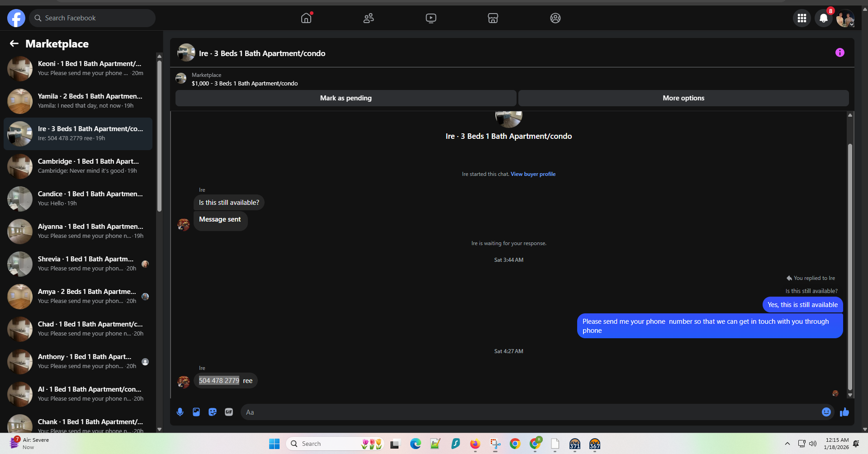Image resolution: width=868 pixels, height=454 pixels.
Task: Open the Candice conversation
Action: [x=78, y=199]
